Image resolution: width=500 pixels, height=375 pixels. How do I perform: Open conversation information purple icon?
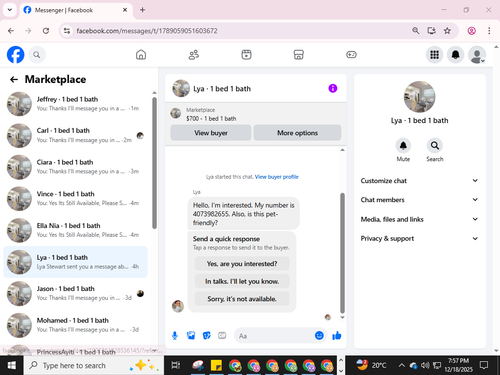click(x=333, y=88)
